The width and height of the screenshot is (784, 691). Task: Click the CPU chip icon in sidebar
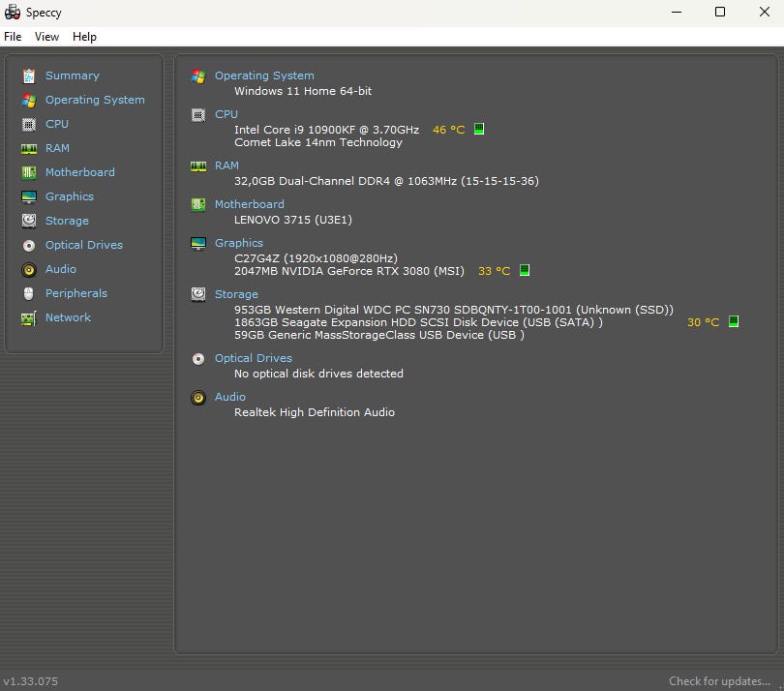coord(29,124)
